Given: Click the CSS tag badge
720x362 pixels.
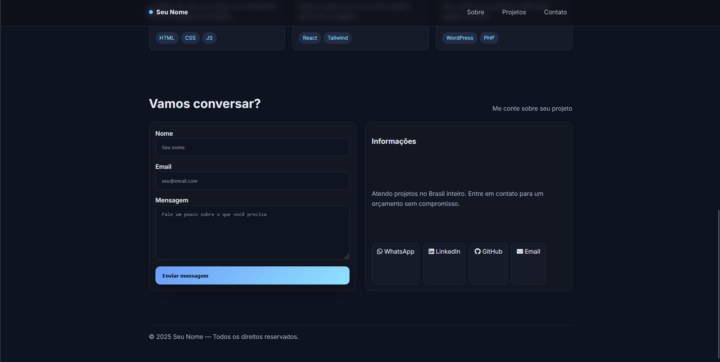Looking at the screenshot, I should point(190,38).
